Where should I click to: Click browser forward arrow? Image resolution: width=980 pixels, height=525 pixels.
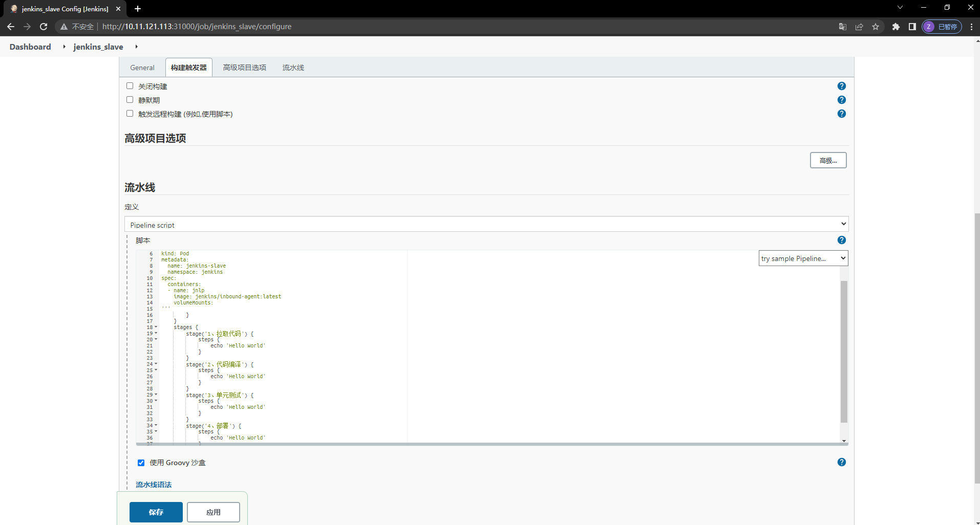[x=27, y=27]
